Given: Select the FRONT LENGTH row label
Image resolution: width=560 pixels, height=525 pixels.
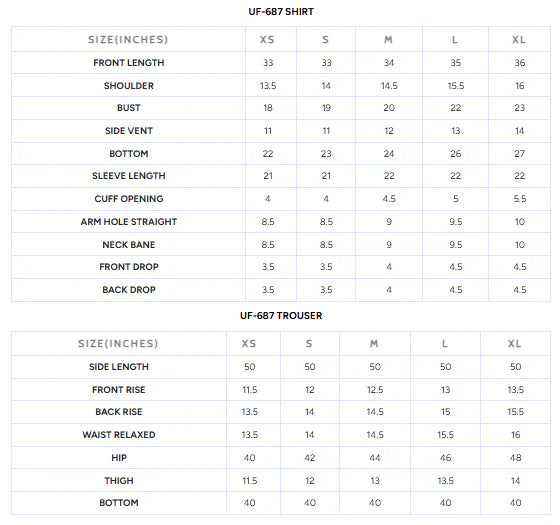Looking at the screenshot, I should click(129, 63).
